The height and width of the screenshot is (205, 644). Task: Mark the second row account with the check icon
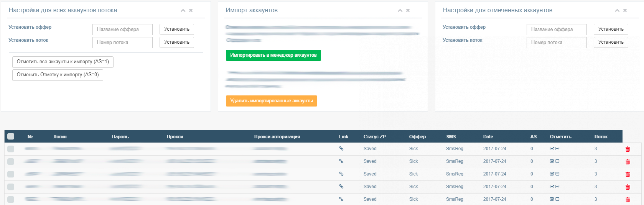(x=552, y=161)
